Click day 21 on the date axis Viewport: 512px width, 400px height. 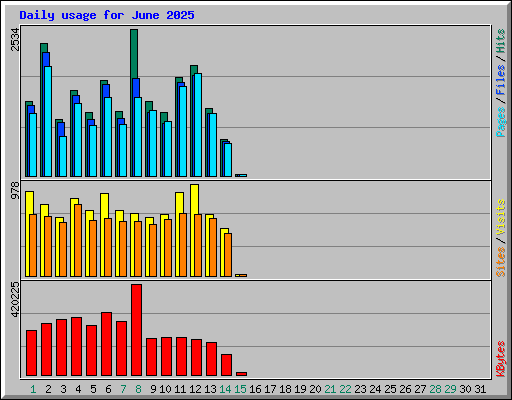tap(330, 389)
